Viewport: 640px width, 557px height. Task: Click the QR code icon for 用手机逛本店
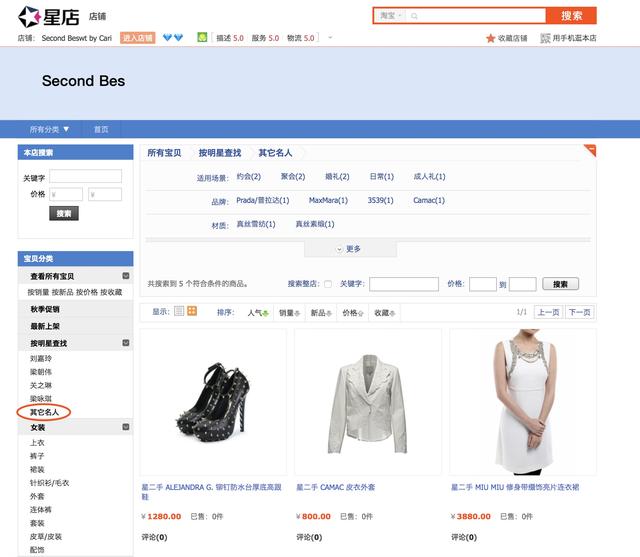click(545, 38)
